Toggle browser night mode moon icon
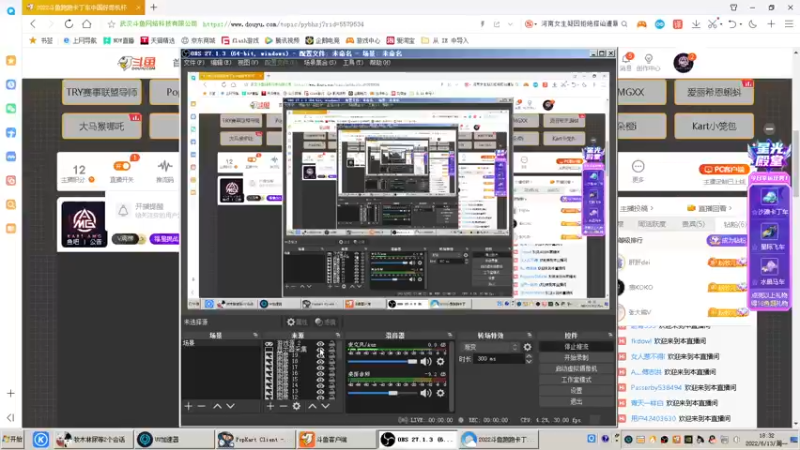800x450 pixels. click(753, 24)
